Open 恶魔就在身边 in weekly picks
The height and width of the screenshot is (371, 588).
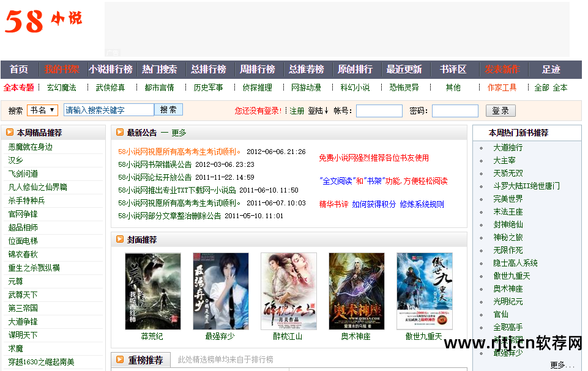(31, 147)
